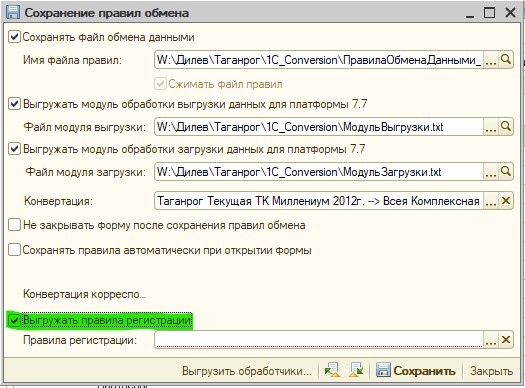Toggle 'Сохранять файл обмена данными' checkbox
Screen dimensions: 525x388
[x=14, y=37]
